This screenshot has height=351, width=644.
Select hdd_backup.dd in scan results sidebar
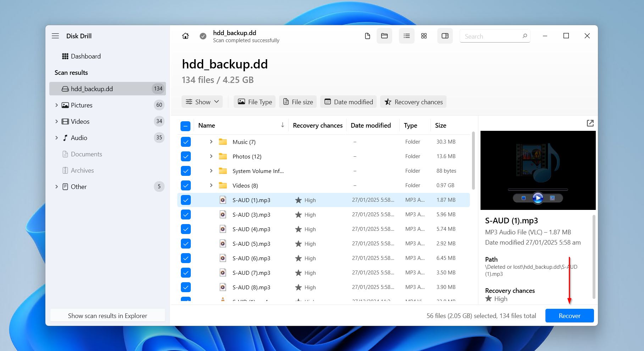coord(92,89)
